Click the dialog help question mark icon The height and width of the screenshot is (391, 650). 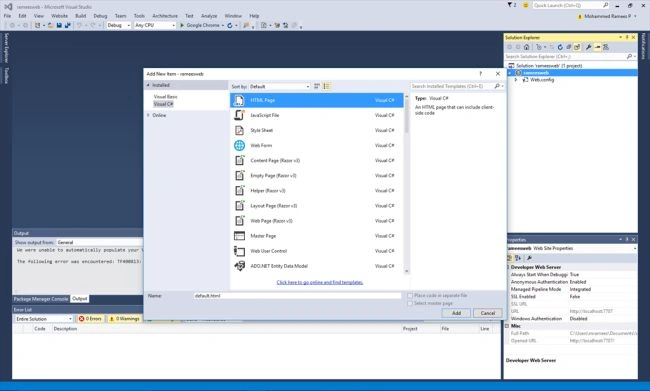click(481, 73)
